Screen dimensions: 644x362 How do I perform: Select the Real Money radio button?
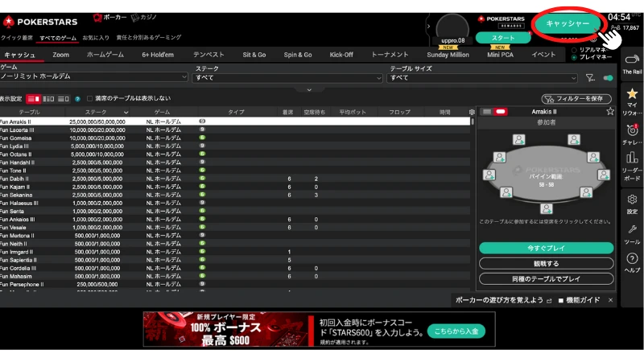pyautogui.click(x=573, y=50)
